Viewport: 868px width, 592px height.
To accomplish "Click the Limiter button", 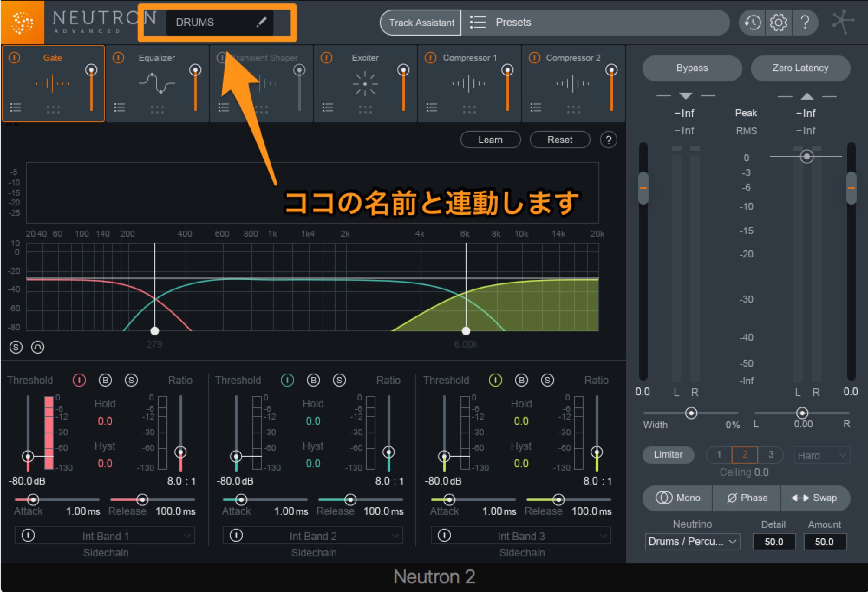I will pos(668,455).
